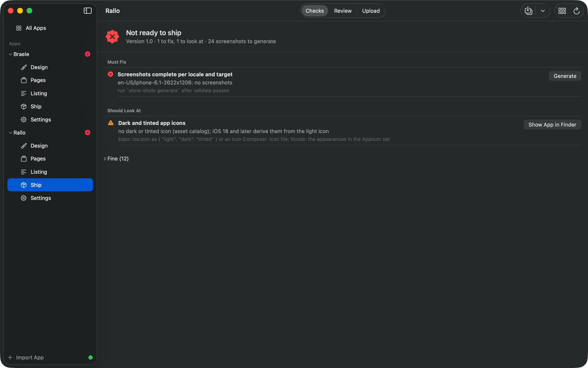This screenshot has width=588, height=368.
Task: Click the brush icon beside Braele Design
Action: click(x=24, y=67)
